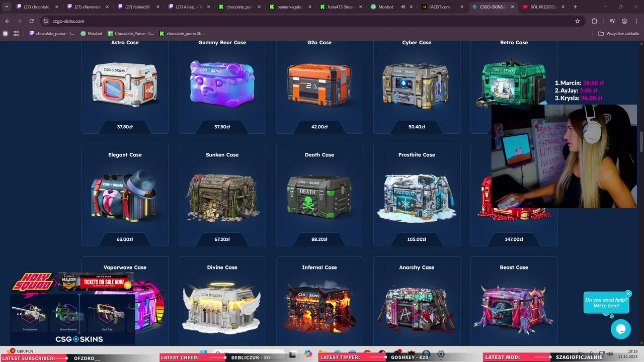
Task: Click the Sunken Case 67.20zł price
Action: [222, 239]
